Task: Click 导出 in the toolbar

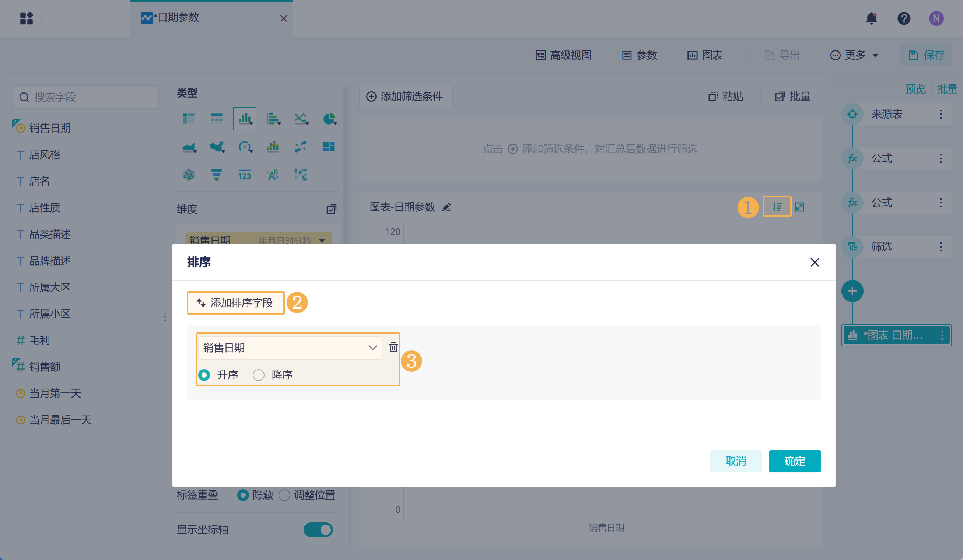Action: [782, 55]
